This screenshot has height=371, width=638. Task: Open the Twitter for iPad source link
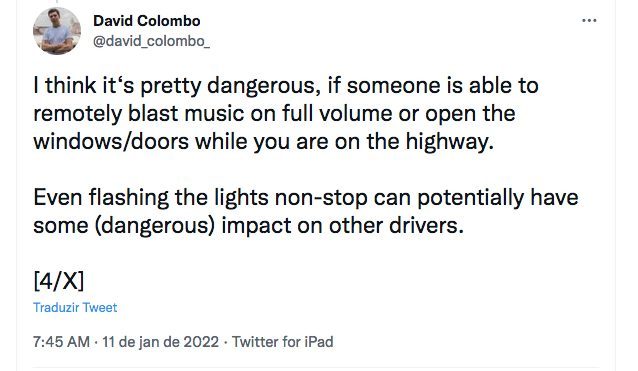[x=282, y=342]
